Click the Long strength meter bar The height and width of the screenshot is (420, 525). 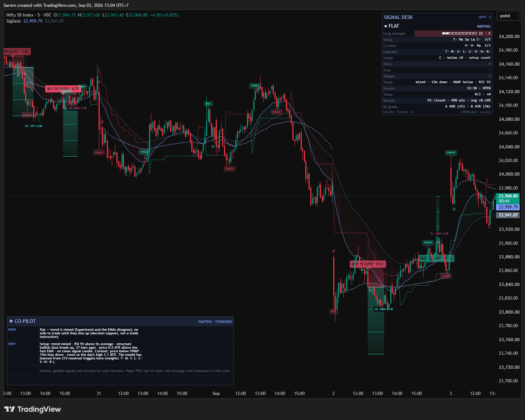(x=459, y=33)
